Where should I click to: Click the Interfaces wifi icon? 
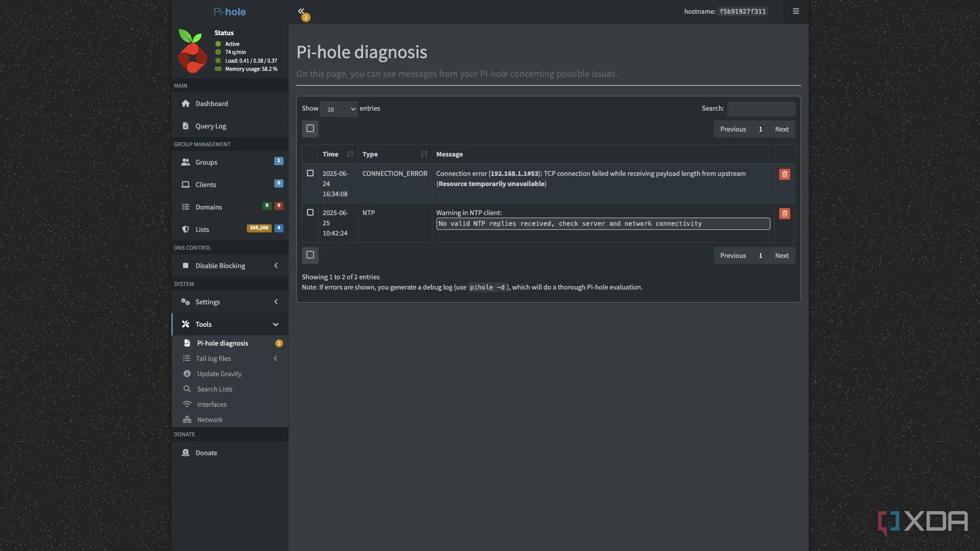tap(187, 404)
